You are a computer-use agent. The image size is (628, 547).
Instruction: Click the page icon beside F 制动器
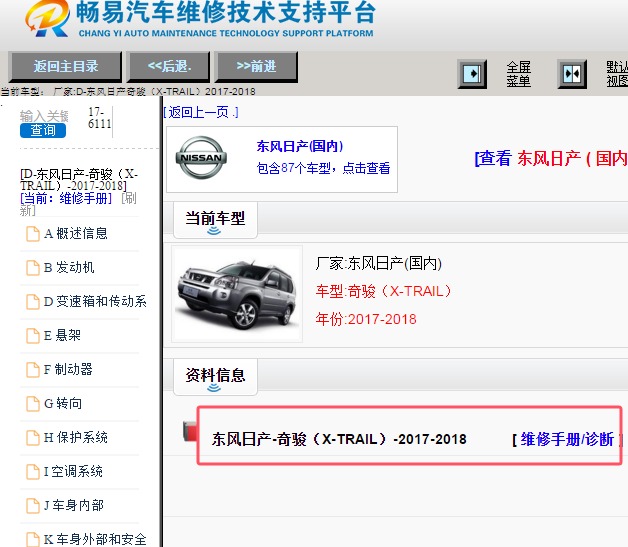pos(33,370)
